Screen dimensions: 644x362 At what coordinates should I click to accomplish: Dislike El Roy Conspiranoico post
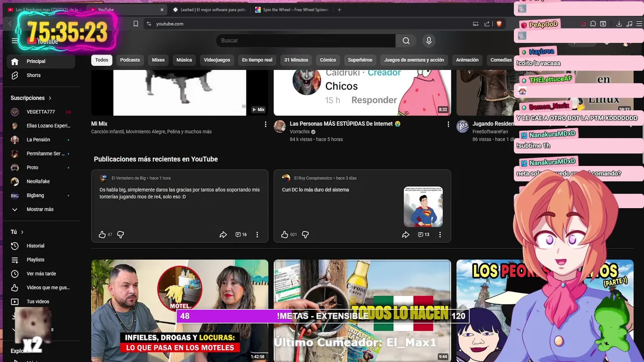click(305, 235)
